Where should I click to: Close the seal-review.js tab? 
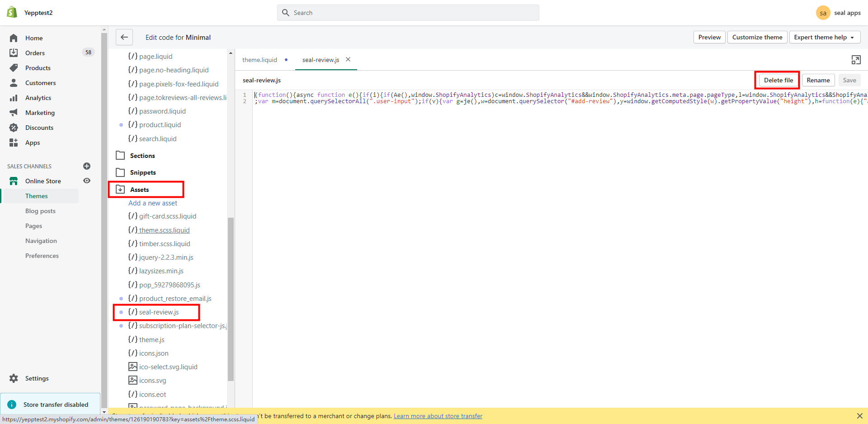[348, 59]
